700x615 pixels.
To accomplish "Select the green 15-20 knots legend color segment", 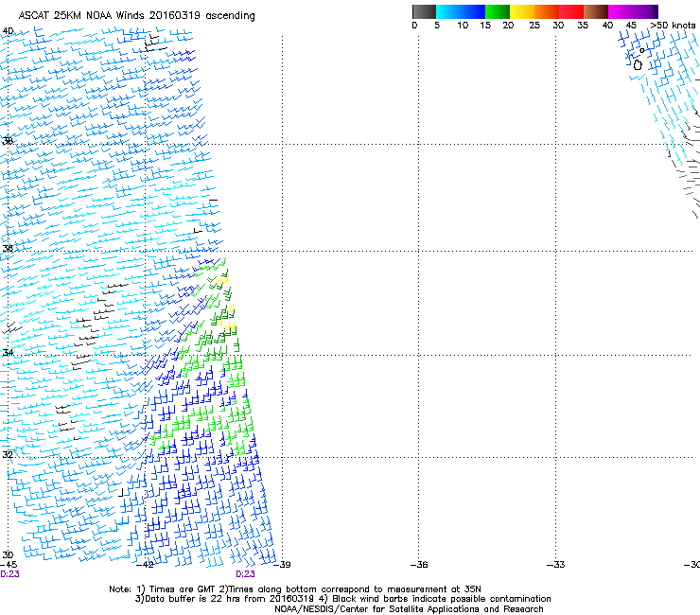I will point(498,11).
